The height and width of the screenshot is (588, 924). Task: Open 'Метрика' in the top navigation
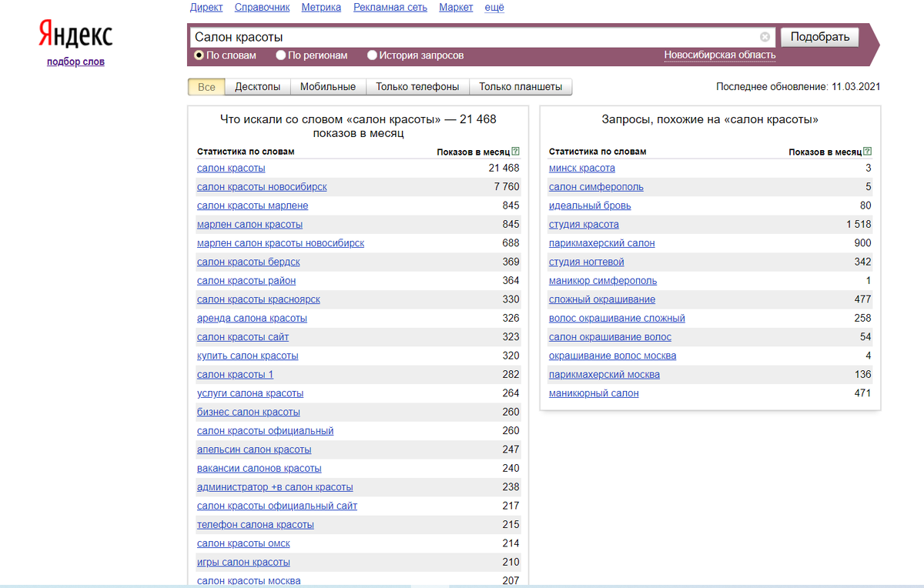pyautogui.click(x=321, y=8)
